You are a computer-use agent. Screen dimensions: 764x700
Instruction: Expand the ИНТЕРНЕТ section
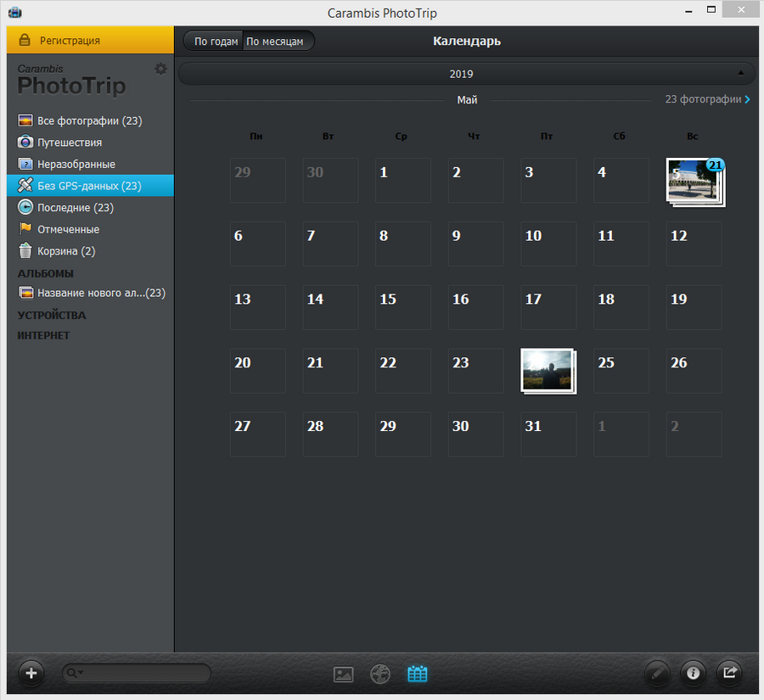tap(43, 336)
